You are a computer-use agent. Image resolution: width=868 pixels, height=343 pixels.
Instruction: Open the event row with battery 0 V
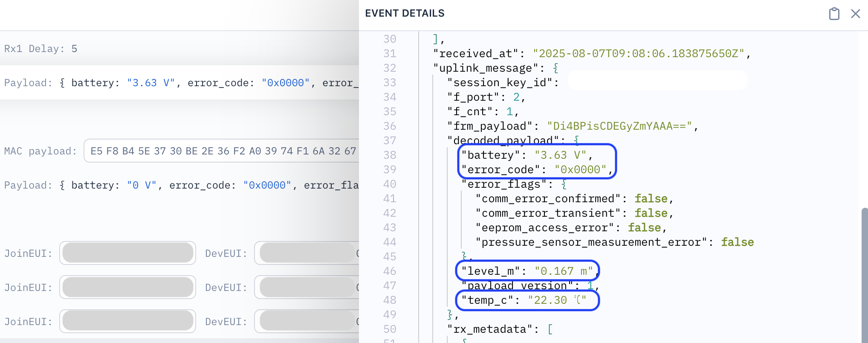click(x=179, y=185)
